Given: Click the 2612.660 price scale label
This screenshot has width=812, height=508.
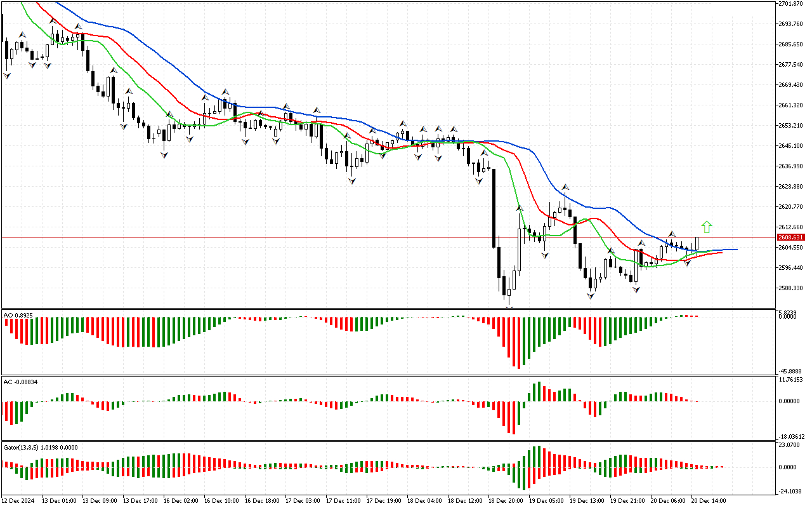Looking at the screenshot, I should click(792, 227).
